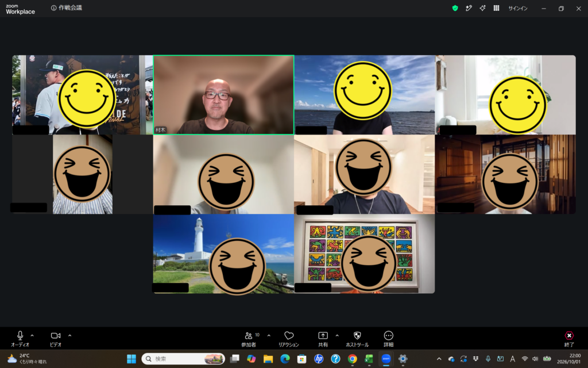Open the 参加者 participants panel
Image resolution: width=588 pixels, height=368 pixels.
249,339
